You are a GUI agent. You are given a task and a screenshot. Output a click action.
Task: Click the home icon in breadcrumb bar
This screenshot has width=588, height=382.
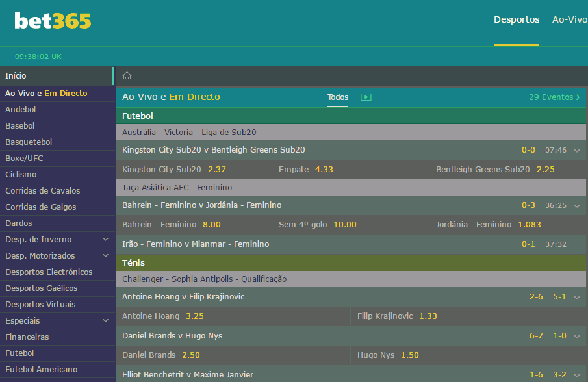click(x=127, y=76)
